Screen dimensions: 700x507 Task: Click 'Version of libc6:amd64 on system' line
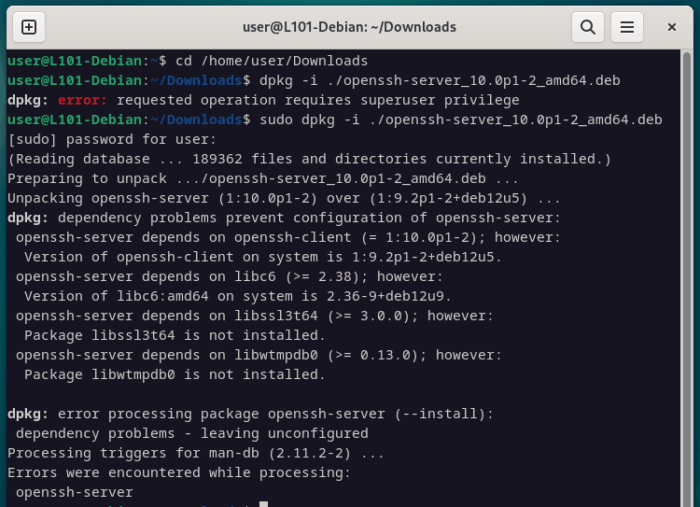(x=238, y=296)
